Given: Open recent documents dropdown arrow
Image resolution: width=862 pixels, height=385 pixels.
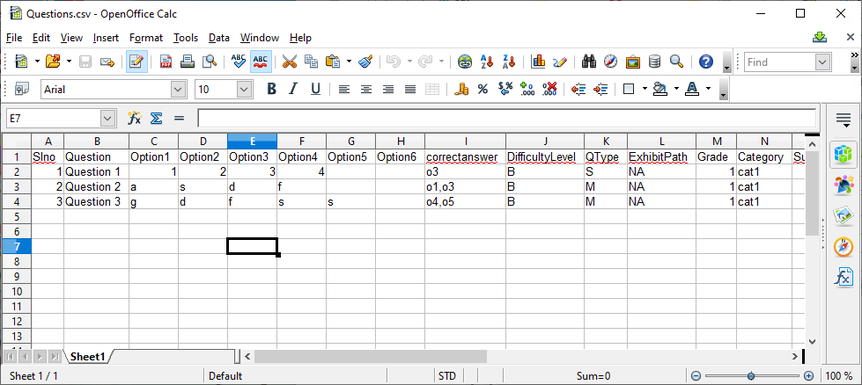Looking at the screenshot, I should click(69, 62).
